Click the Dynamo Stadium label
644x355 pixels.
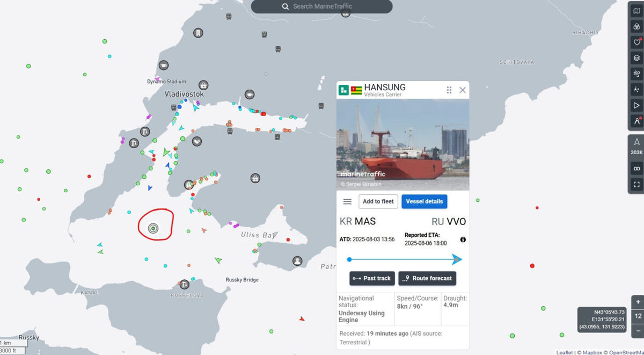[x=166, y=82]
